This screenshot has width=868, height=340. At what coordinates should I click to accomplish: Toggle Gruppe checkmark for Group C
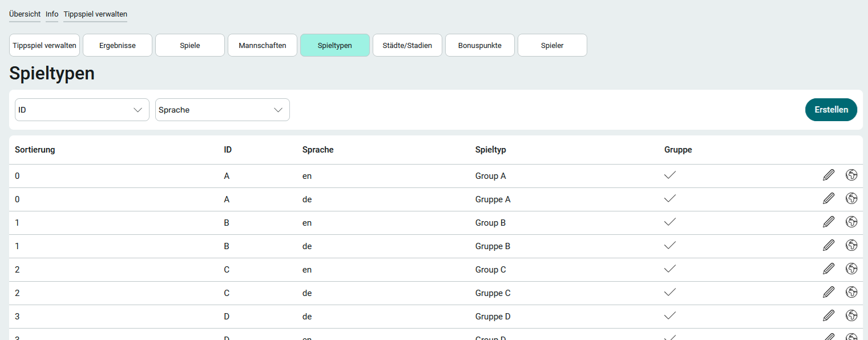pos(670,269)
